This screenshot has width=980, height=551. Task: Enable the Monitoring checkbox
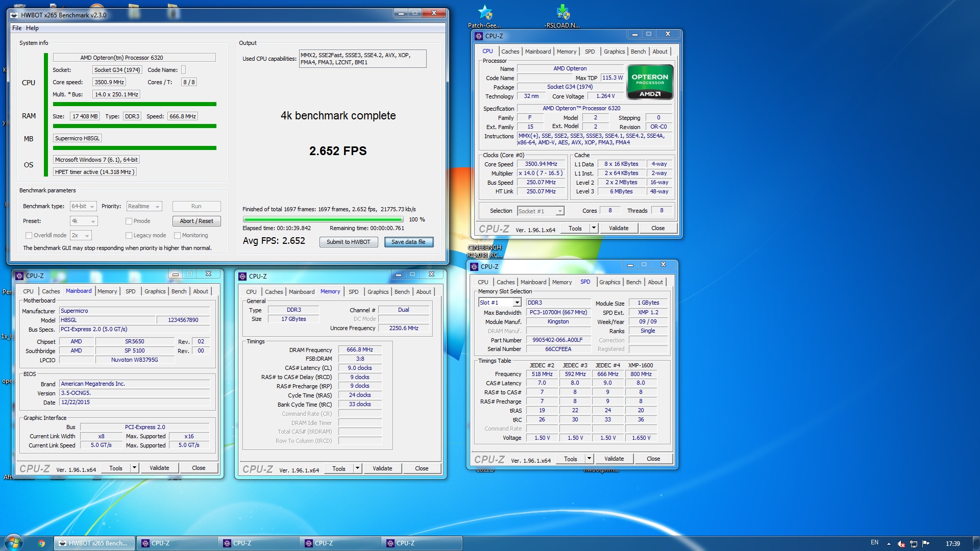177,236
